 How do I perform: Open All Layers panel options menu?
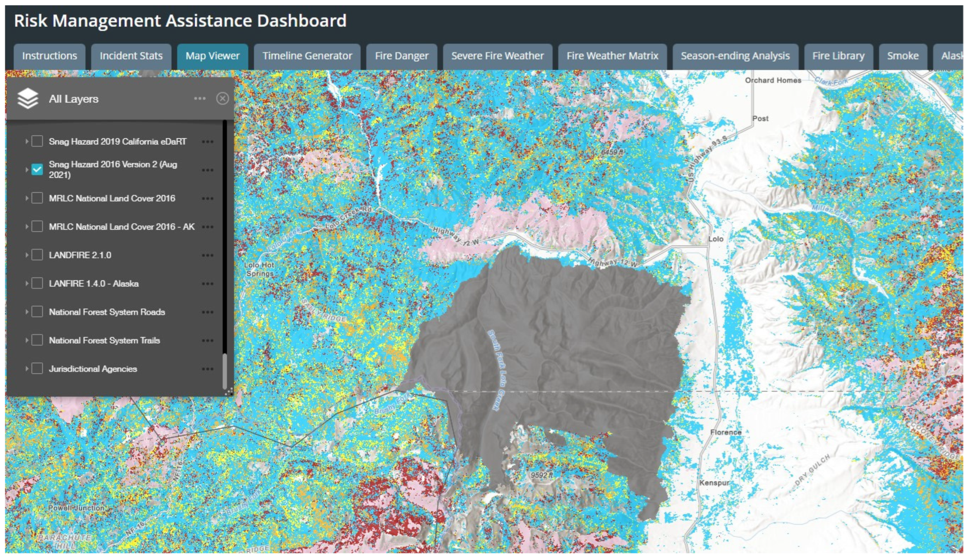(200, 99)
